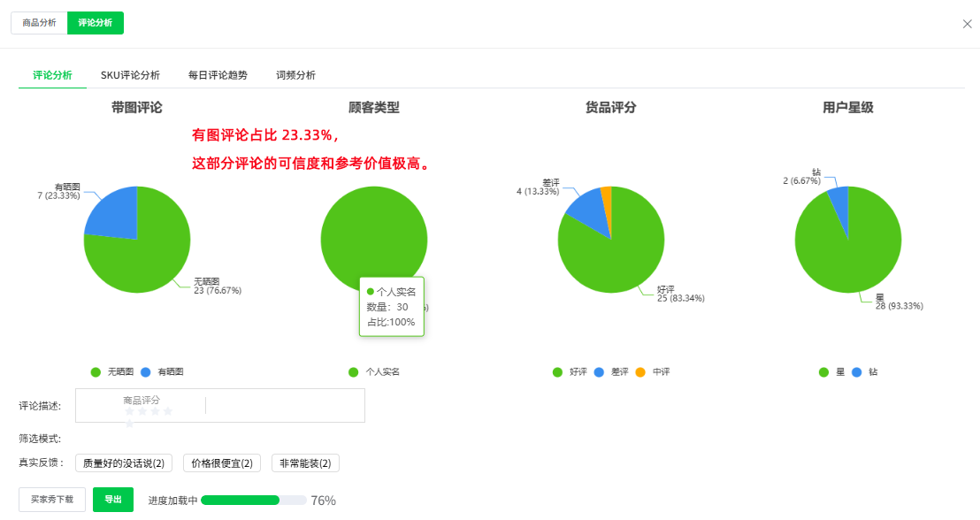Toggle 好评 in the 货品评分 legend

pyautogui.click(x=555, y=371)
